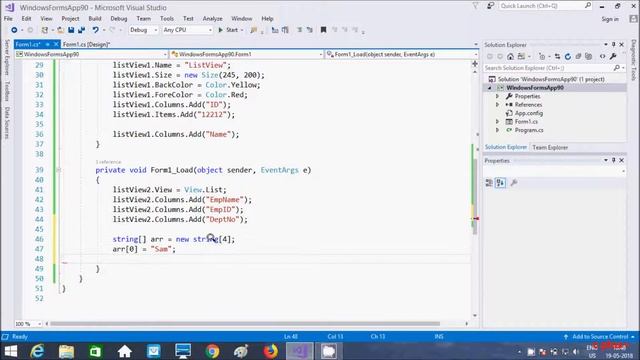Open Firefox from the taskbar
Image resolution: width=640 pixels, height=360 pixels.
point(270,351)
